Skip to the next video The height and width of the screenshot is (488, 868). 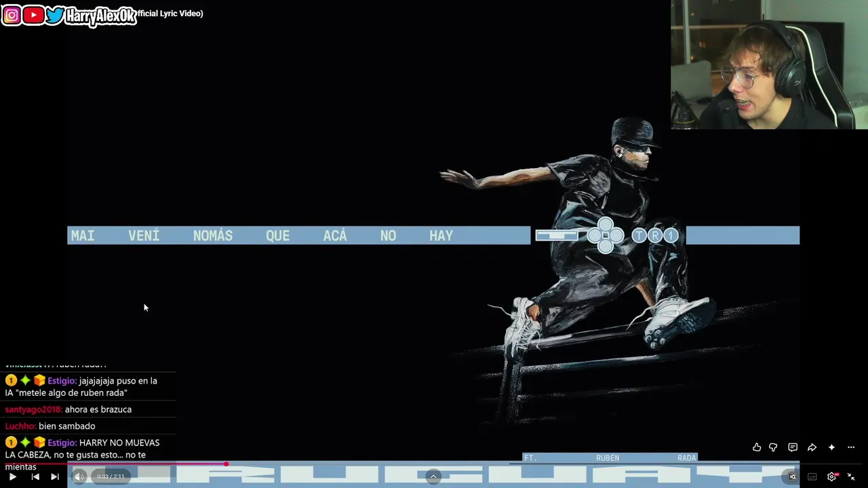[x=55, y=476]
